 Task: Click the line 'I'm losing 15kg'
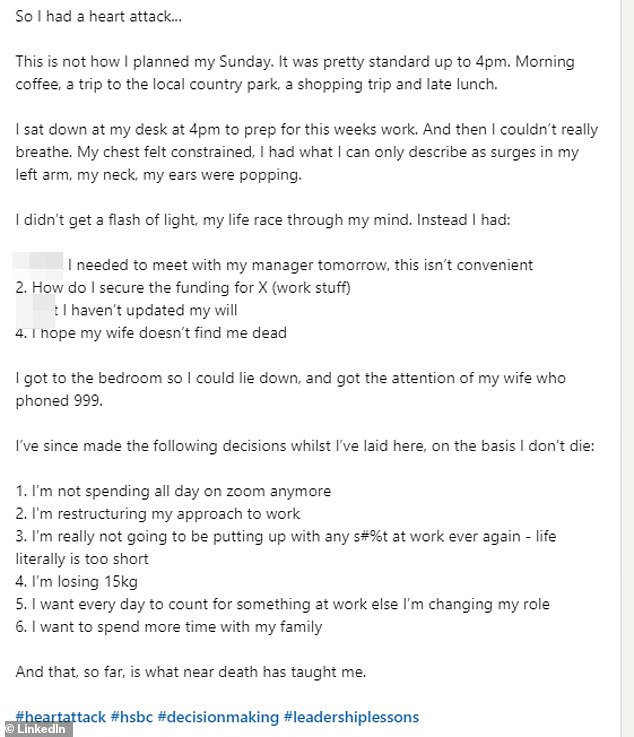[76, 581]
